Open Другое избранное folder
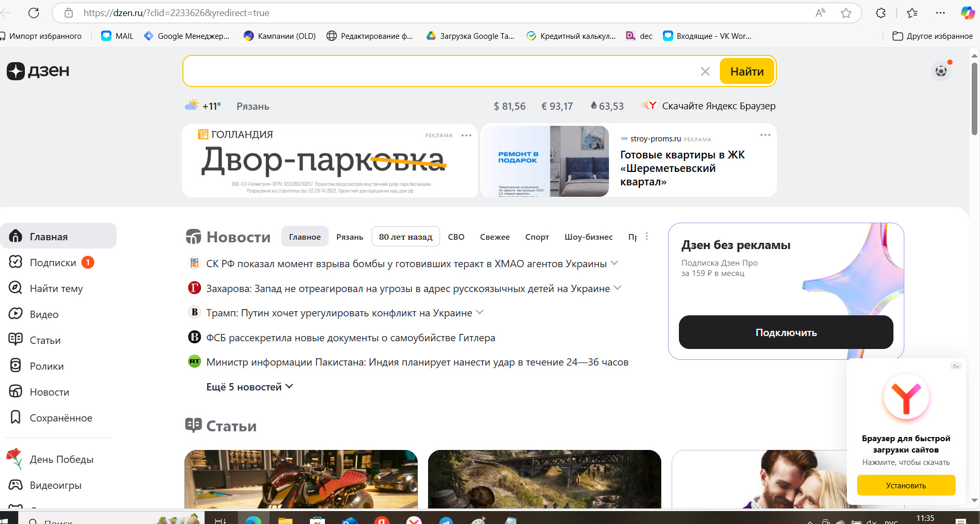Viewport: 980px width, 524px height. tap(932, 36)
